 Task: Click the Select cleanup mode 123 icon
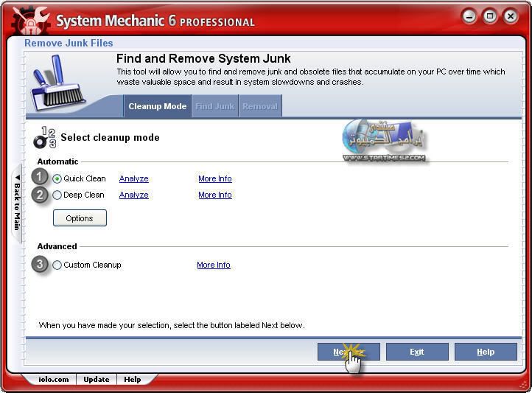coord(44,138)
